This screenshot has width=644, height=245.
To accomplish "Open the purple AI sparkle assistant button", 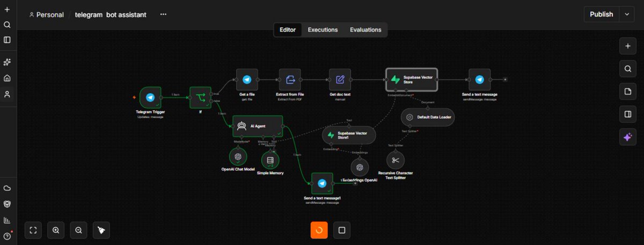I will coord(627,137).
